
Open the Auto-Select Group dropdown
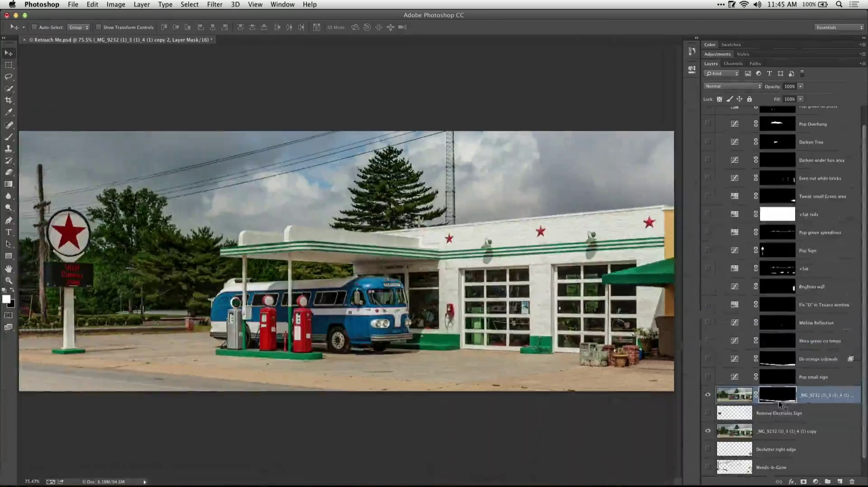point(78,27)
